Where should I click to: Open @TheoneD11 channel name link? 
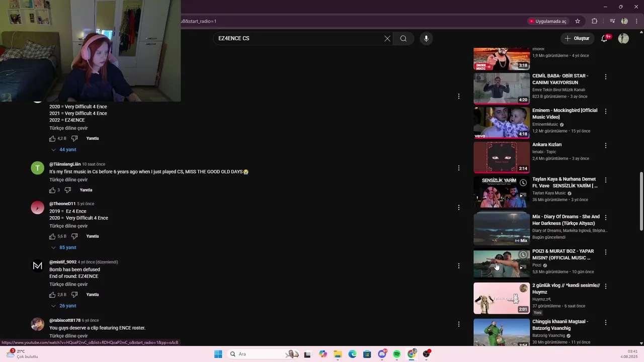click(x=62, y=204)
